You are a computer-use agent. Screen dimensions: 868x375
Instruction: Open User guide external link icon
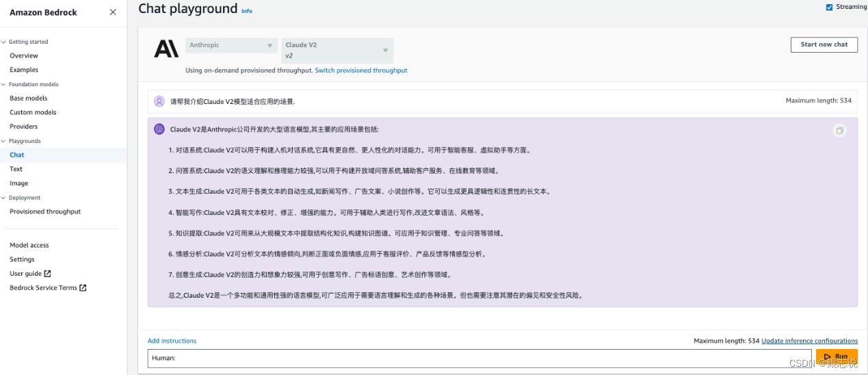pos(48,274)
